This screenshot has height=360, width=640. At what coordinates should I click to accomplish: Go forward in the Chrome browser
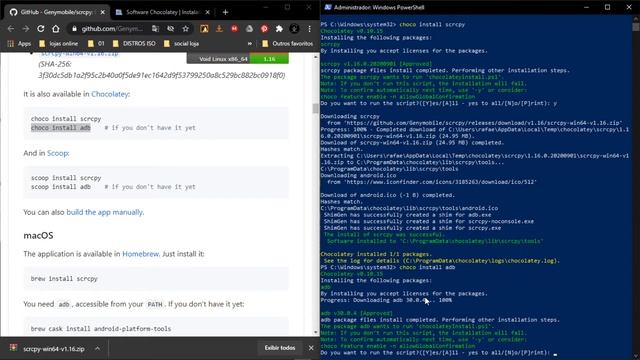point(26,29)
